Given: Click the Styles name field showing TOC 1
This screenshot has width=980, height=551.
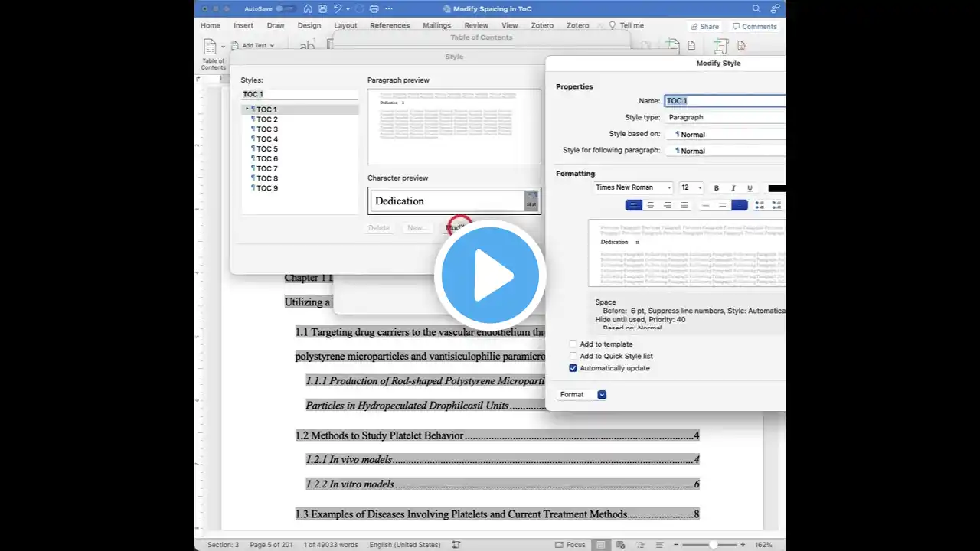Looking at the screenshot, I should pyautogui.click(x=300, y=94).
